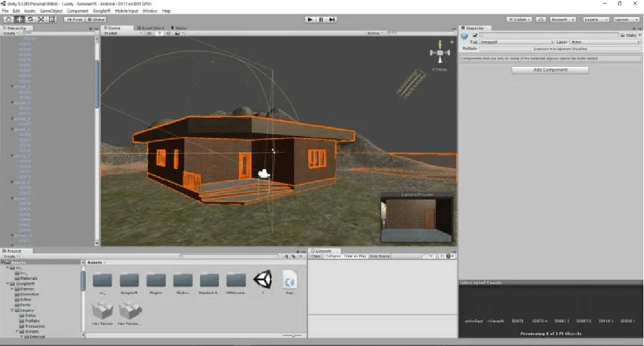Open the Gizmos dropdown

375,33
